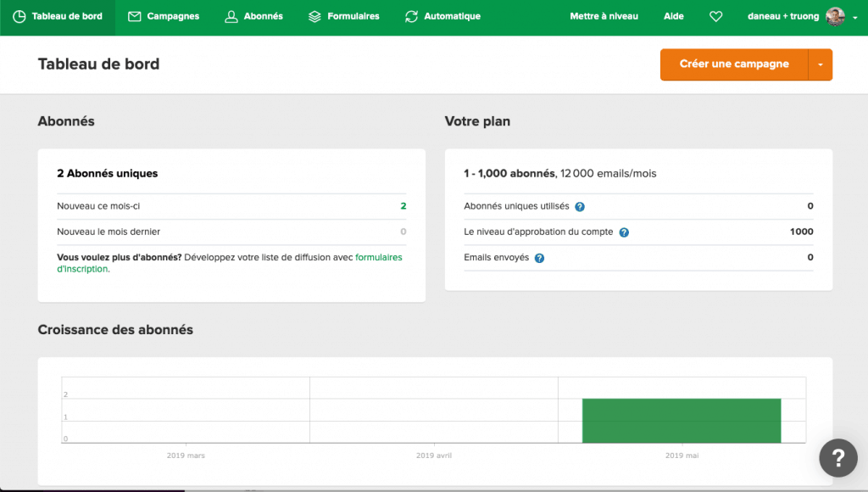Click the 2 Abonnés uniques heading
The width and height of the screenshot is (868, 492).
click(108, 173)
